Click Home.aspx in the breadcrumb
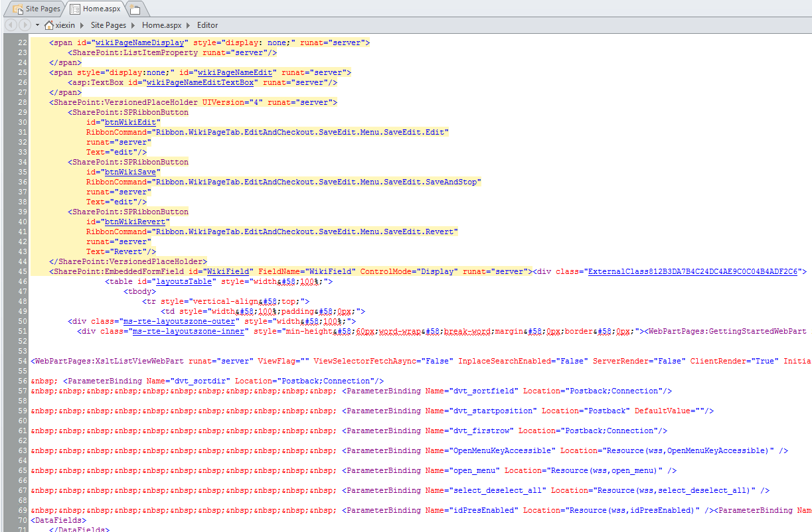 click(x=162, y=25)
